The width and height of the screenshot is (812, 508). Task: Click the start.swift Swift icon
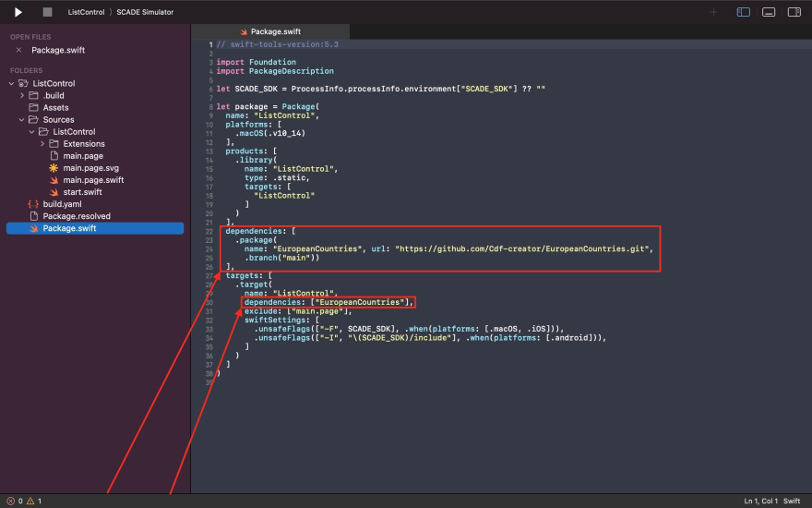coord(54,192)
